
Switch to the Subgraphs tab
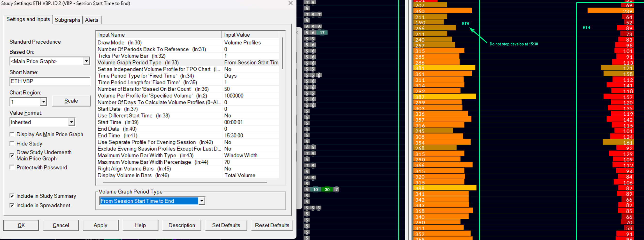68,20
